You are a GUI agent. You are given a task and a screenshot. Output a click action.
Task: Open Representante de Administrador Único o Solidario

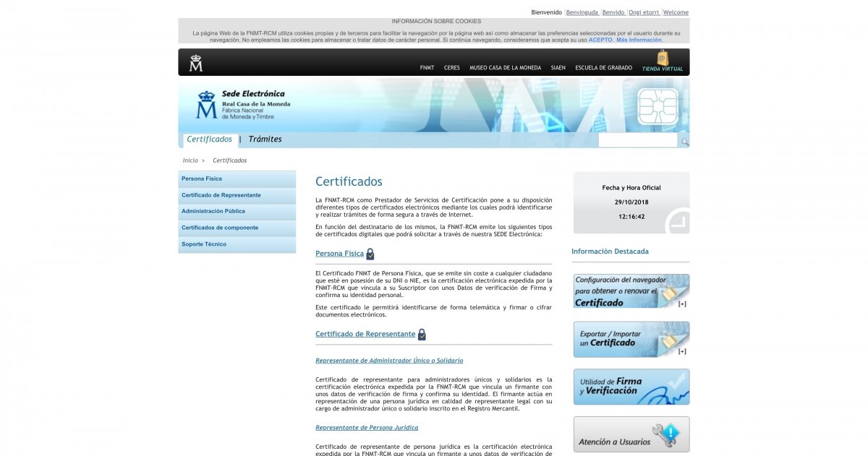pyautogui.click(x=389, y=361)
